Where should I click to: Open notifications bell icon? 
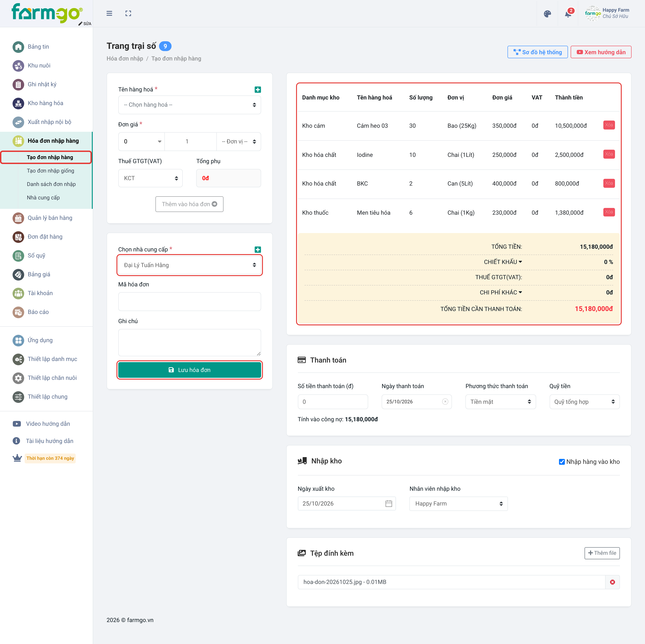pos(568,14)
